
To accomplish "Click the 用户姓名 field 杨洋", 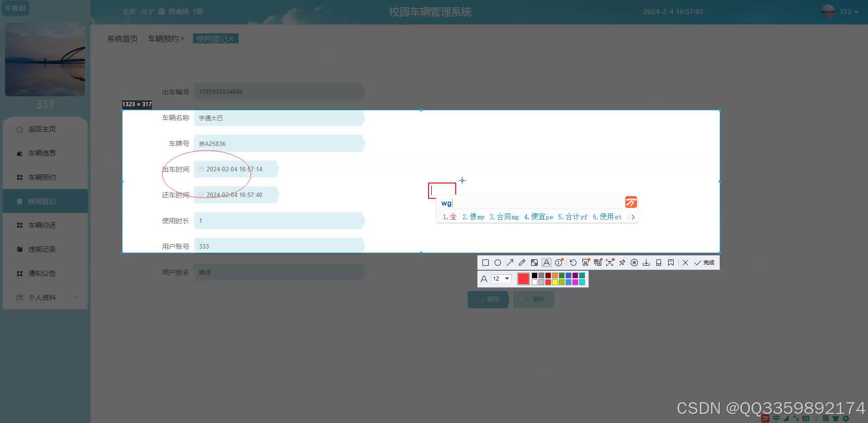I will click(x=278, y=273).
